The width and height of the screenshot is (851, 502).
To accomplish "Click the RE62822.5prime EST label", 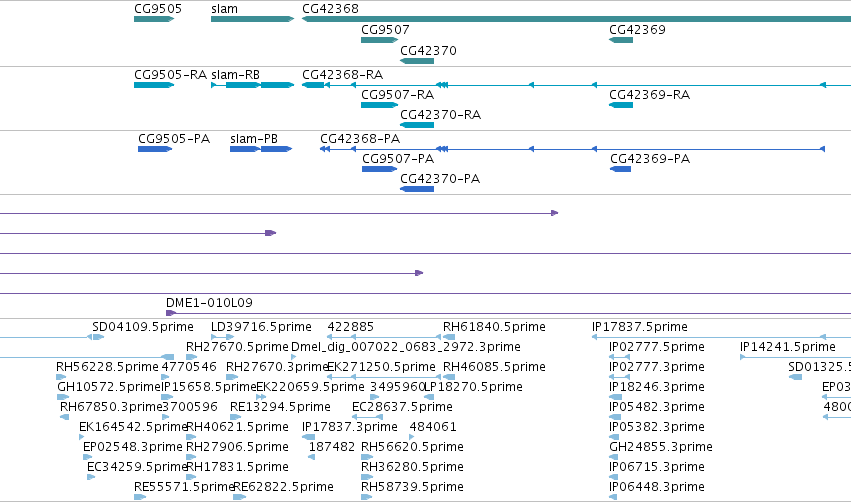I will coord(283,487).
